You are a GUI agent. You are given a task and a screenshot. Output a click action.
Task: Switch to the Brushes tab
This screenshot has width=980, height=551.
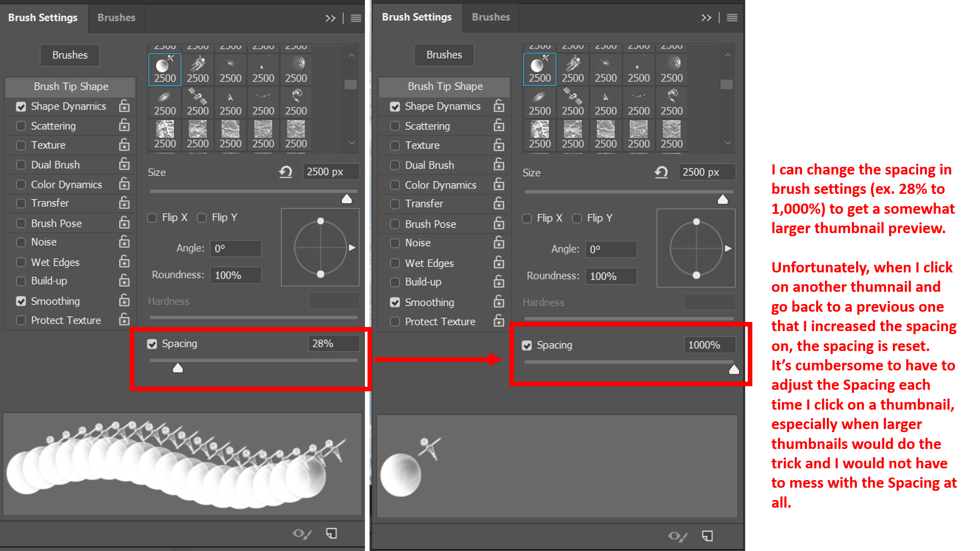(x=116, y=18)
